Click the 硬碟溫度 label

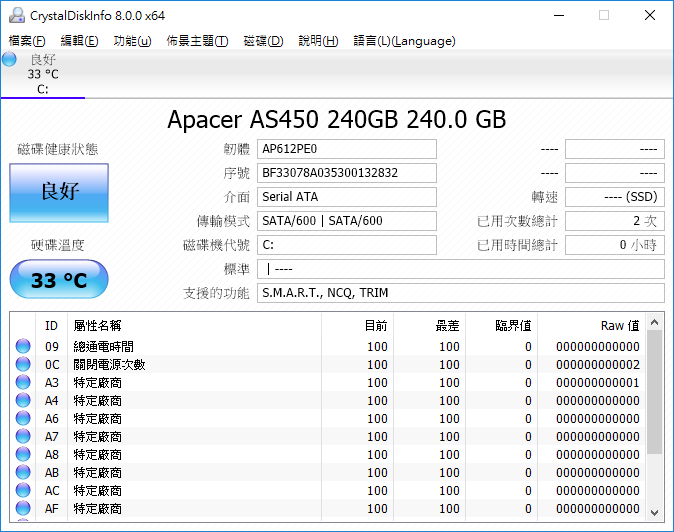click(58, 245)
